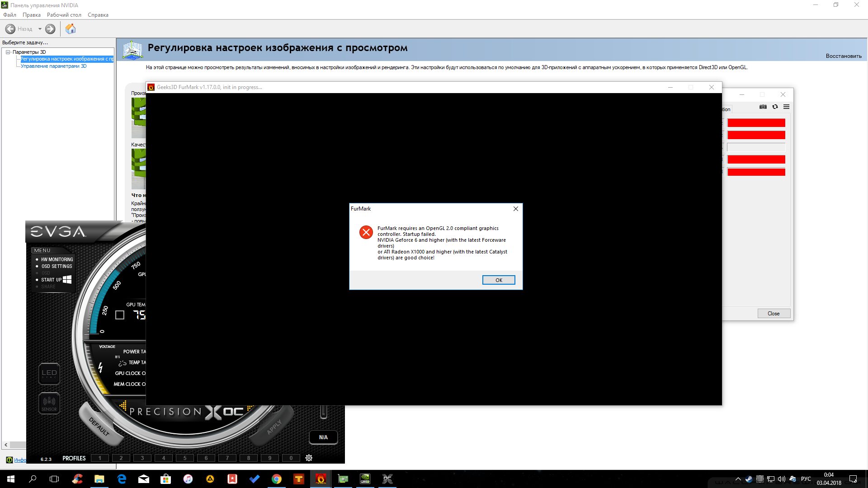Click the forward navigation arrow

[x=50, y=29]
